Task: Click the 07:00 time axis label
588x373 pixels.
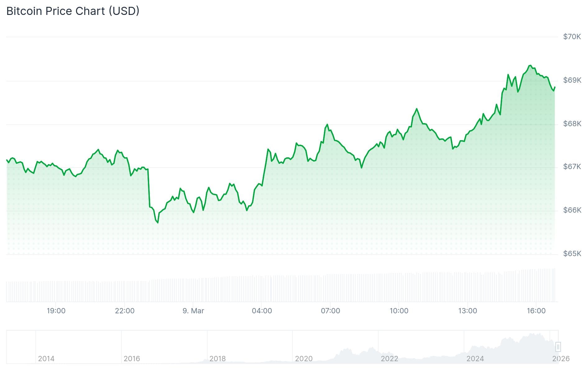Action: (330, 311)
